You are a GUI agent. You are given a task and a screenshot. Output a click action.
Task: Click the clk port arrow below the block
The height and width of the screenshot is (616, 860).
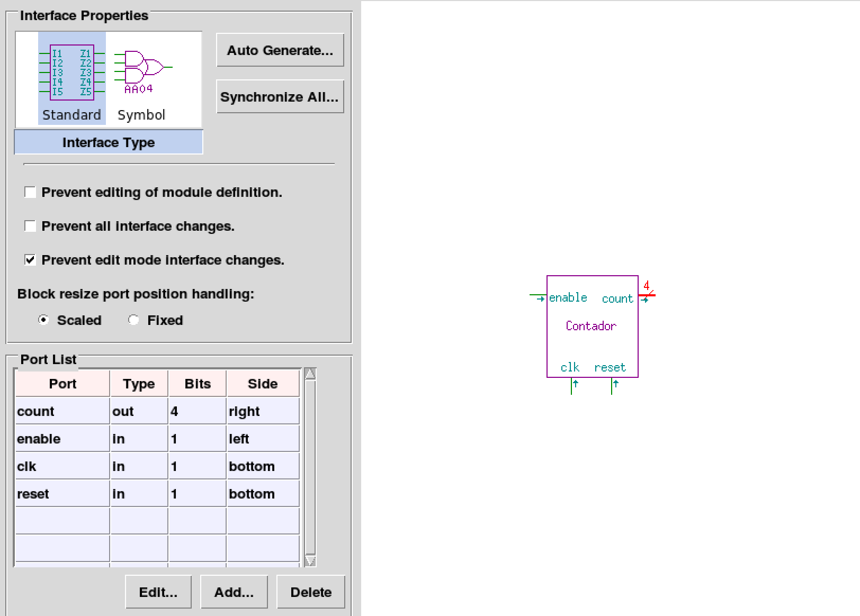[575, 385]
